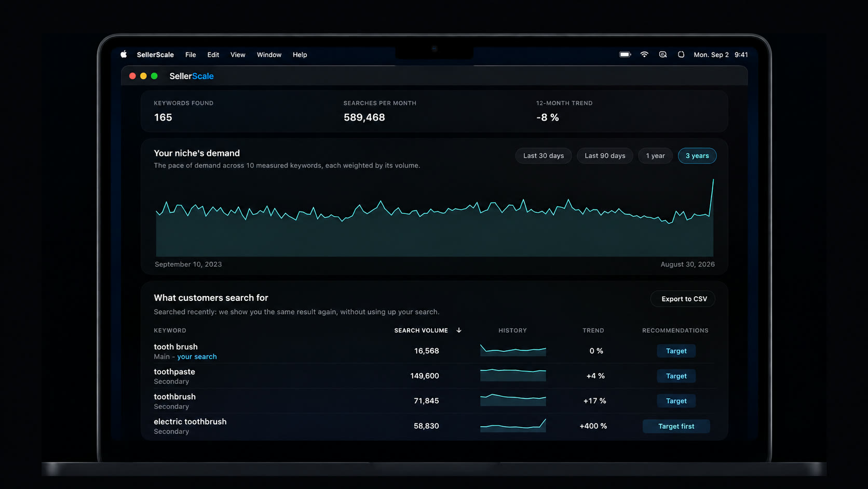This screenshot has height=489, width=868.
Task: Click the Recommendations column header
Action: click(675, 331)
